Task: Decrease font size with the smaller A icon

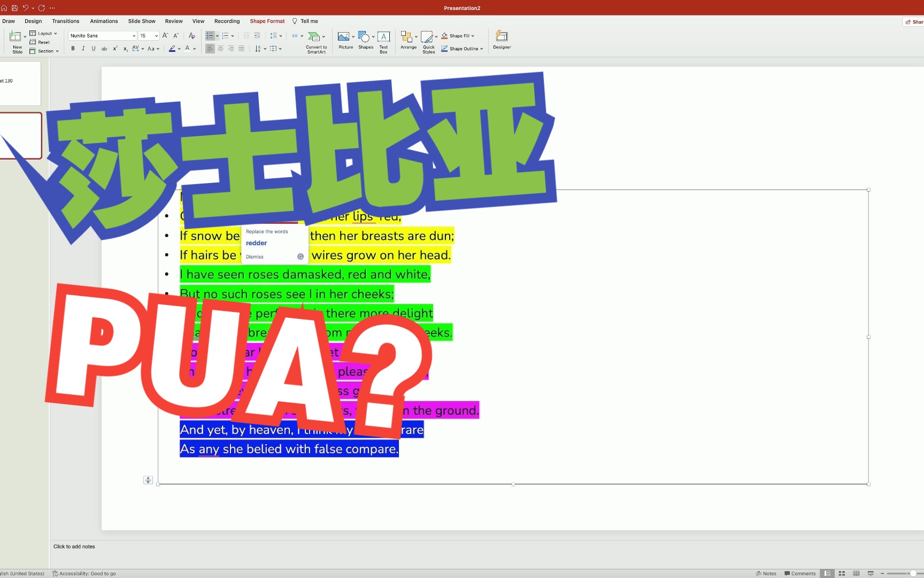Action: (x=176, y=35)
